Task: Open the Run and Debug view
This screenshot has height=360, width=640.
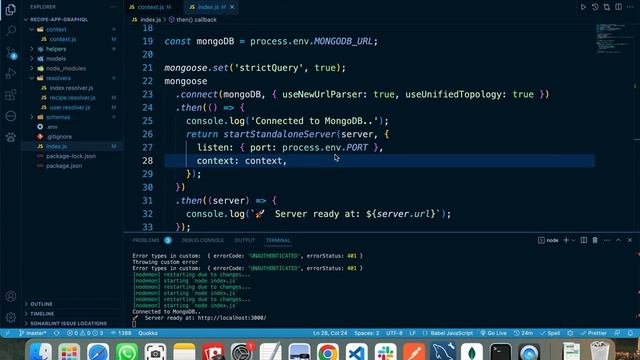Action: [x=11, y=73]
